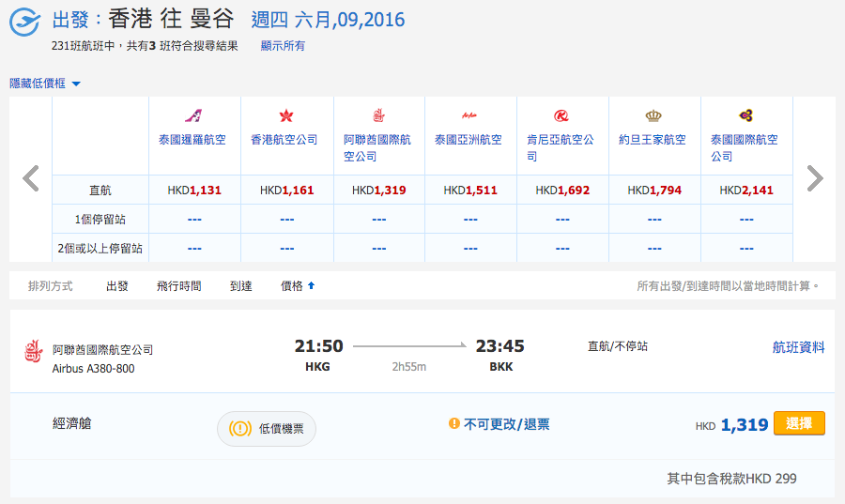
Task: Click the 泰國暹羅航空 airline logo
Action: tap(193, 115)
